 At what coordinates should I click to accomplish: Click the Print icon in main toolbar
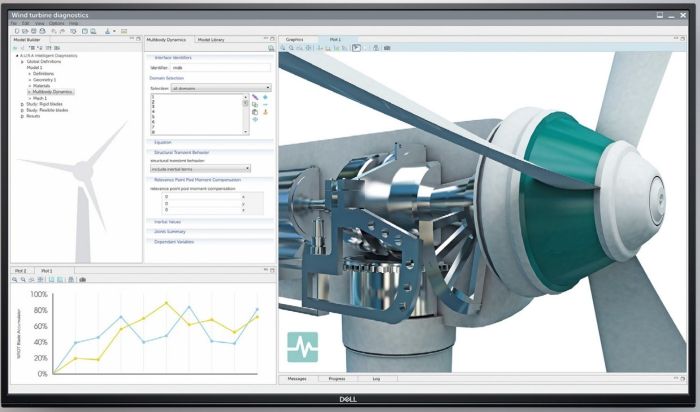(43, 31)
